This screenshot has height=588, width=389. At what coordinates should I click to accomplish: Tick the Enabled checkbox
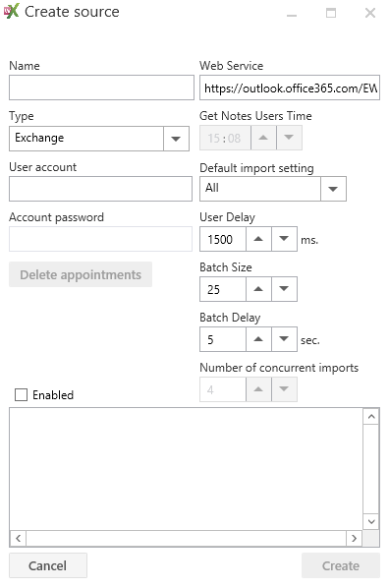coord(21,395)
